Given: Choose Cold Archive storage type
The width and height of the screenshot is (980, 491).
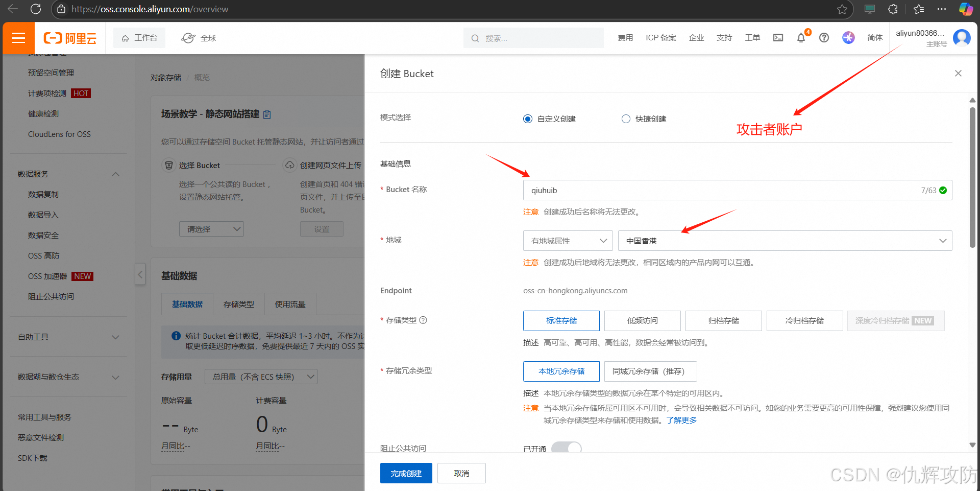Looking at the screenshot, I should [805, 321].
